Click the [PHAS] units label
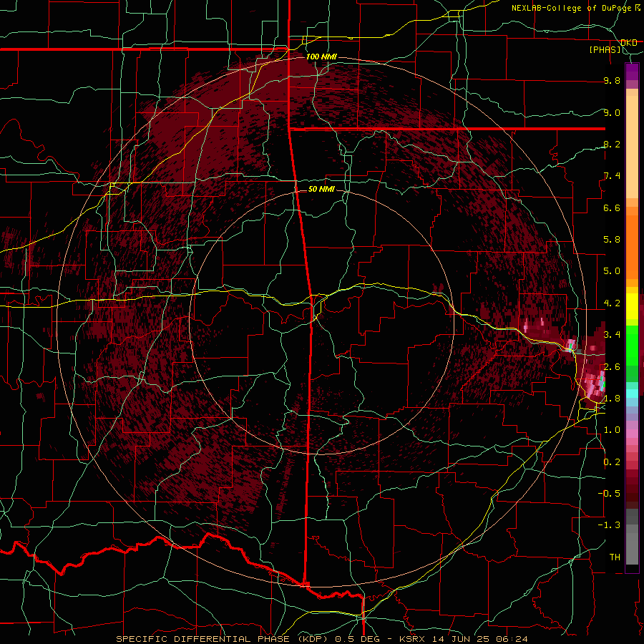 (605, 49)
